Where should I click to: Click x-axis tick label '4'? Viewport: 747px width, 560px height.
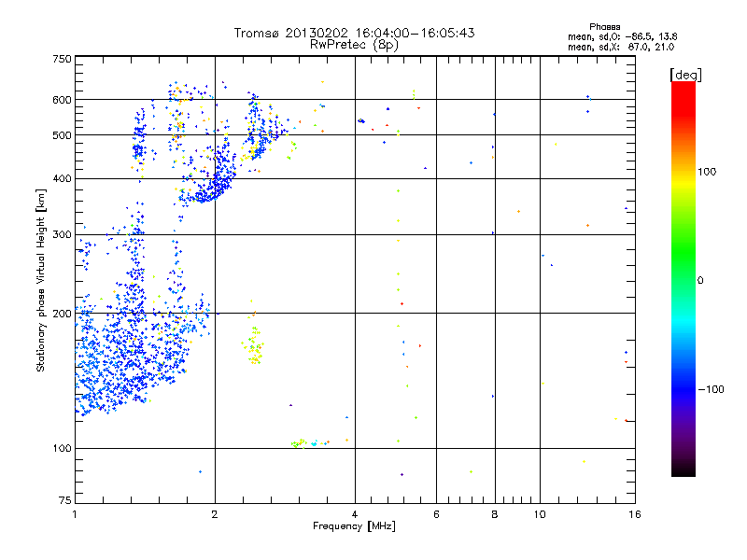(355, 514)
